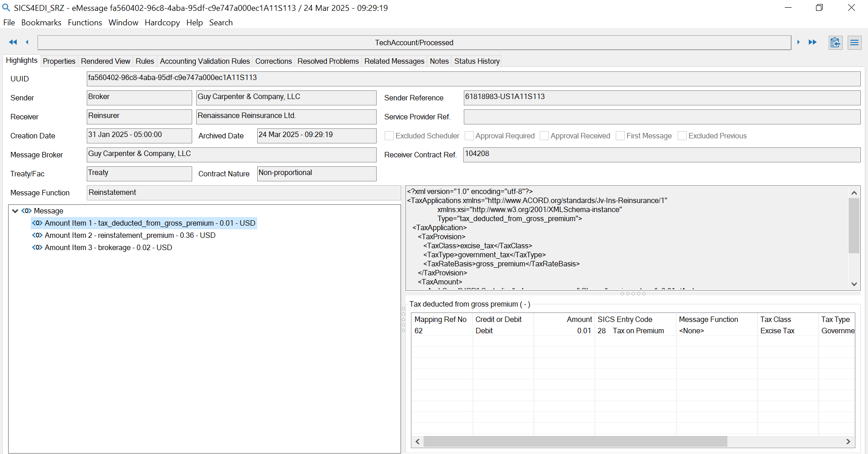Click the magnifier application icon in title bar
The image size is (868, 454).
click(x=6, y=8)
